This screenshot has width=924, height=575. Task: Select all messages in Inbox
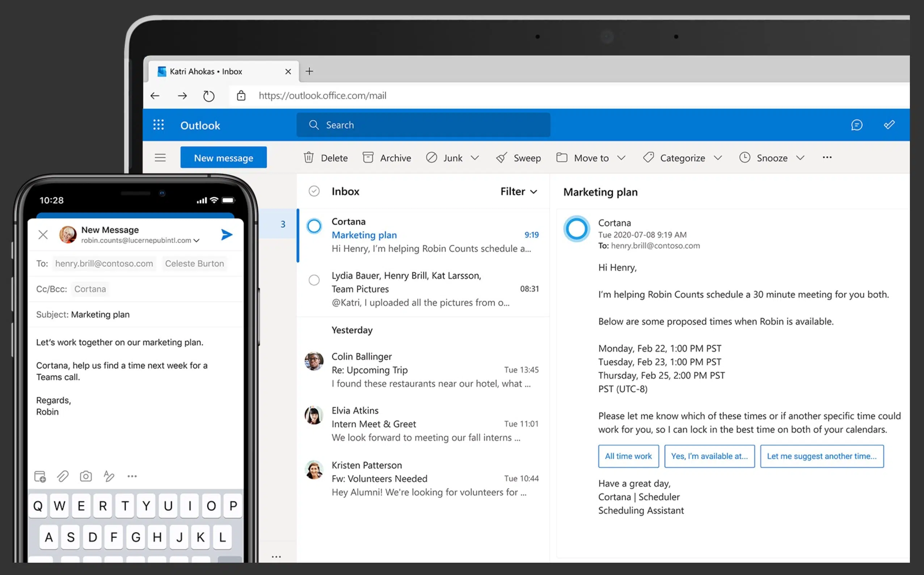pyautogui.click(x=313, y=191)
